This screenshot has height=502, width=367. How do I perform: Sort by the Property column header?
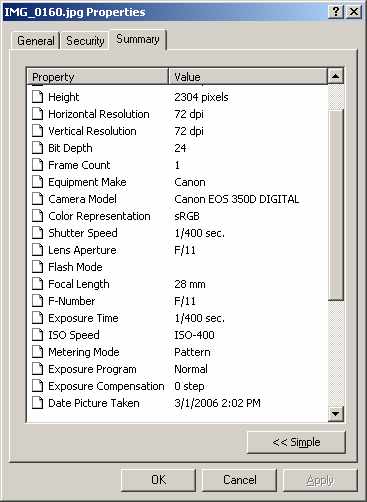(97, 77)
